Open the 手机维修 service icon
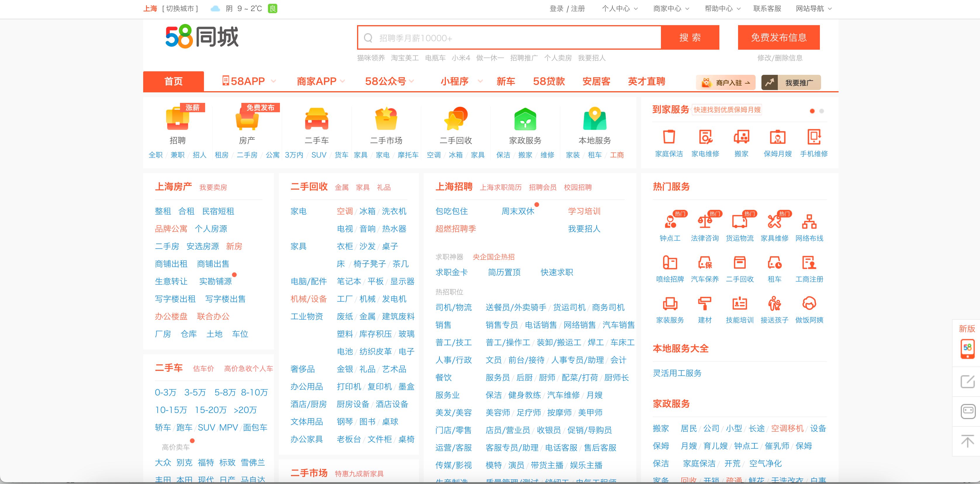980x484 pixels. coord(814,136)
